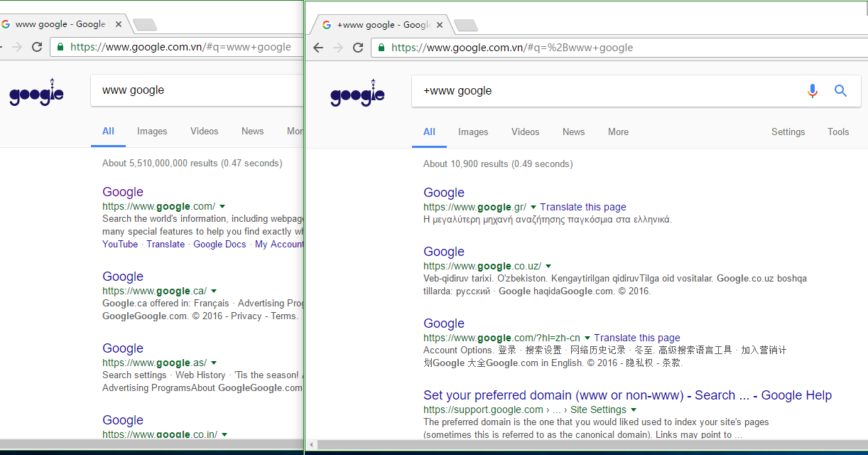Select the '+www google' tab in right window
The width and height of the screenshot is (868, 455).
pos(384,25)
